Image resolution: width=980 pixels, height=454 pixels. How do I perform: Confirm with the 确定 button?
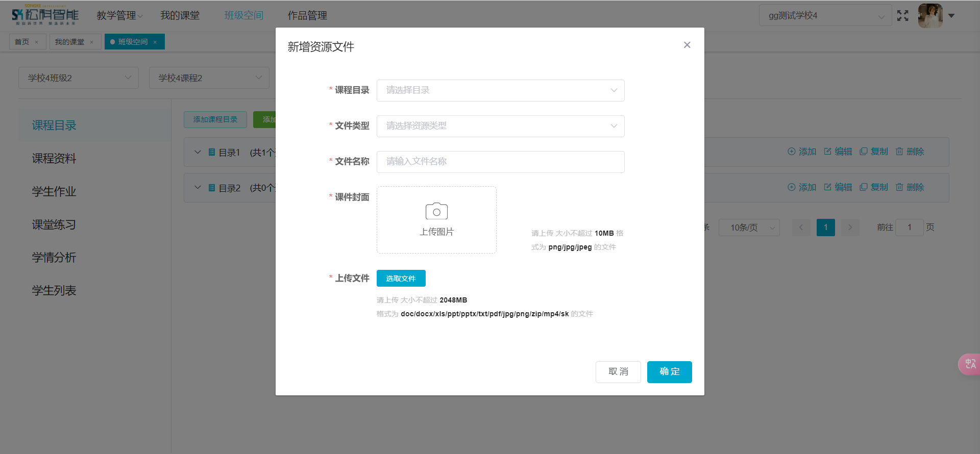pyautogui.click(x=669, y=372)
